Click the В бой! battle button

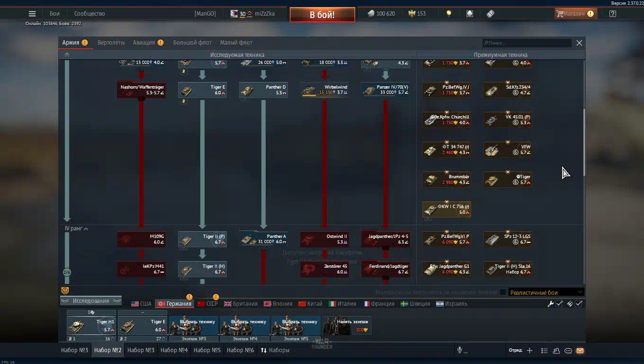(x=322, y=15)
